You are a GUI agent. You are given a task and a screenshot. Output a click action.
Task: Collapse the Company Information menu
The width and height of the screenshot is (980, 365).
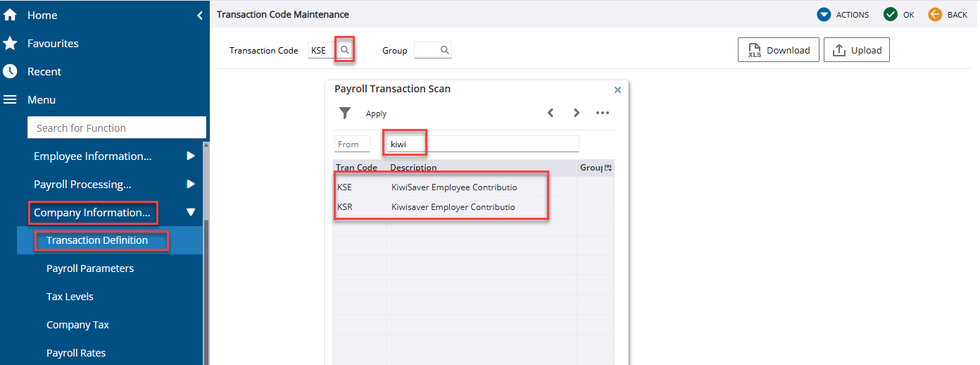(x=190, y=213)
